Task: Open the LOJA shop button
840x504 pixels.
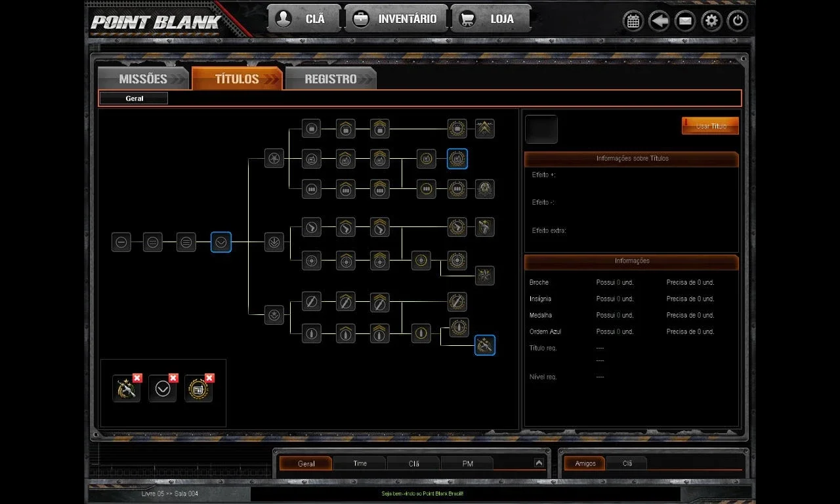Action: click(491, 18)
